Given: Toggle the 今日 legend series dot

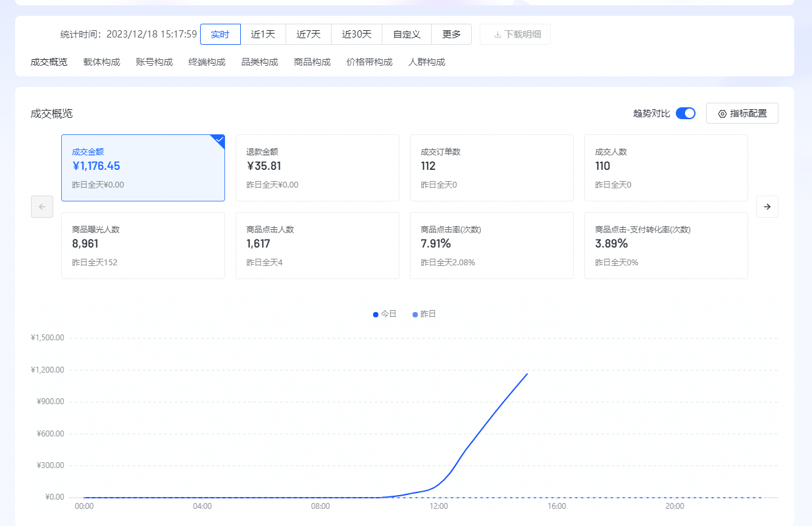Looking at the screenshot, I should tap(376, 314).
